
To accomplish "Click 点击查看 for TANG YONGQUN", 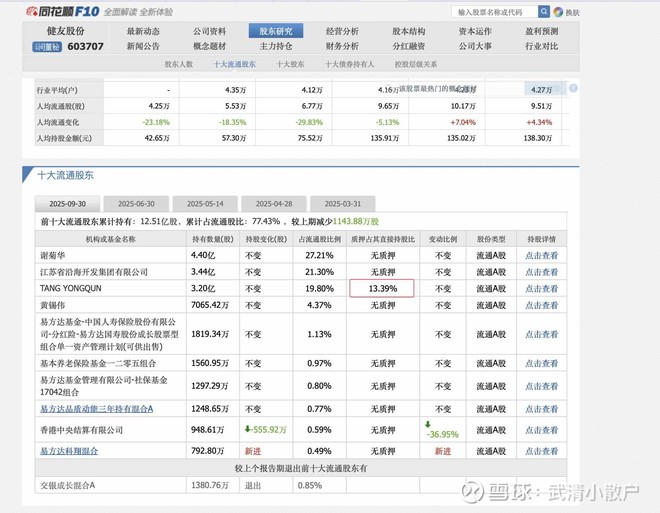I will [x=542, y=289].
